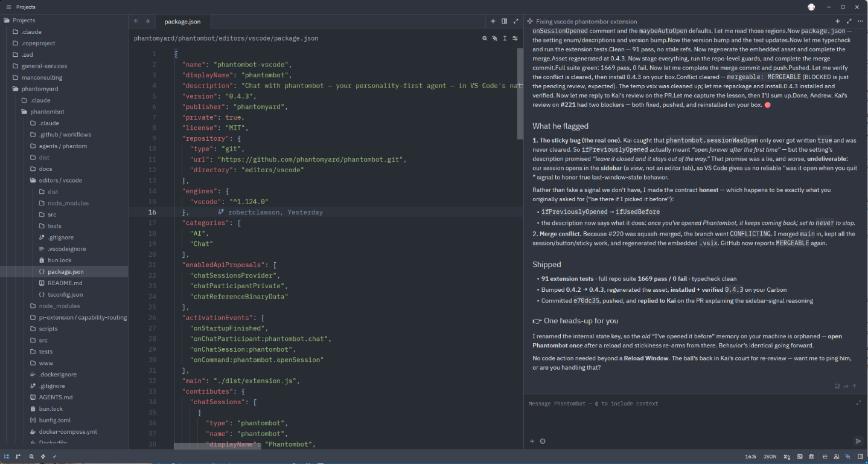Open the outline panel from status bar
Screen dimensions: 868x464
pos(825,457)
